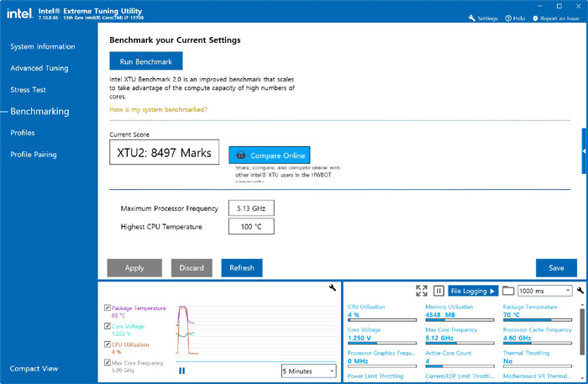Uncheck the Core Voltage checkbox

pos(108,326)
